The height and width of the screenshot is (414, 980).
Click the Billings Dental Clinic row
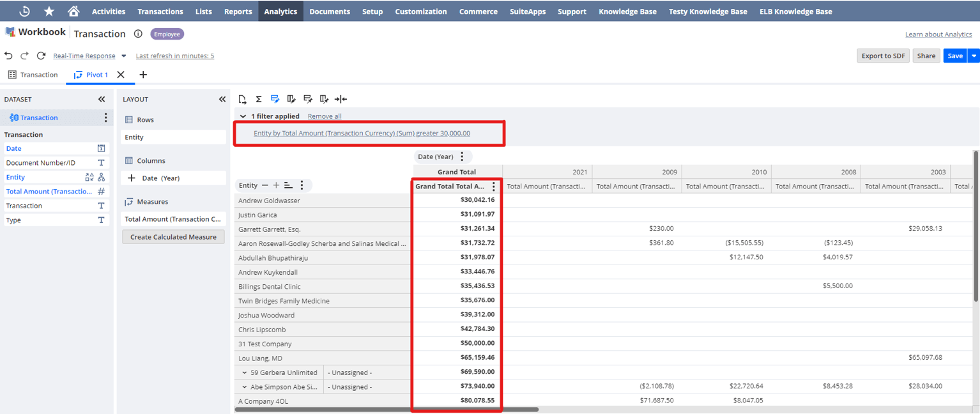(323, 286)
